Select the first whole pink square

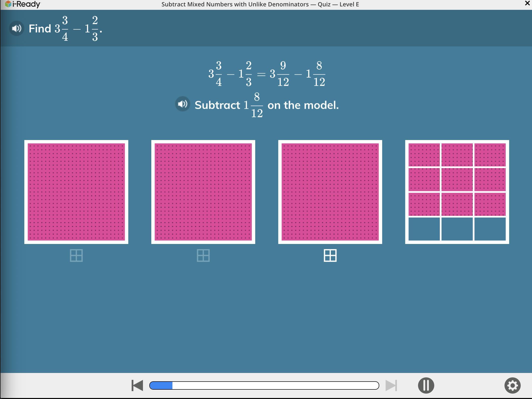coord(76,192)
